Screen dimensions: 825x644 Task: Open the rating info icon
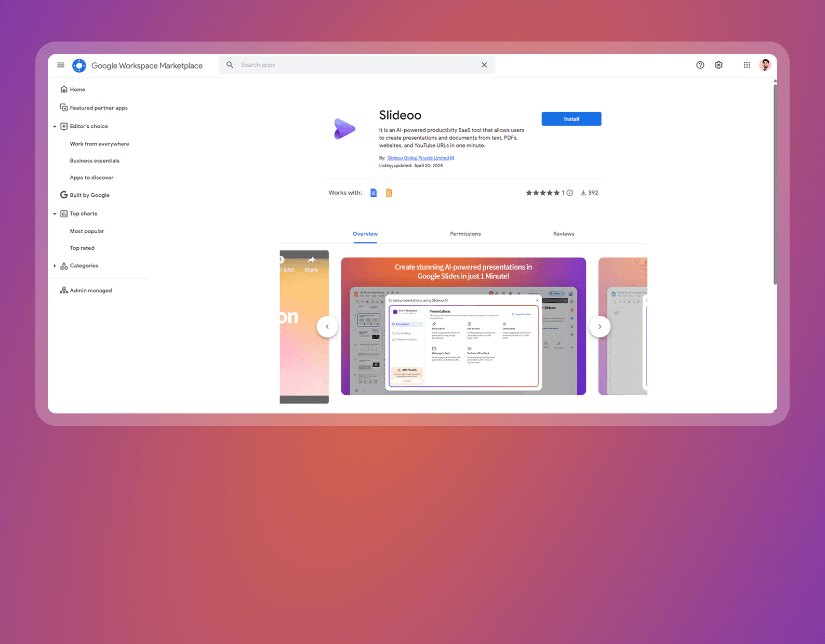tap(569, 193)
